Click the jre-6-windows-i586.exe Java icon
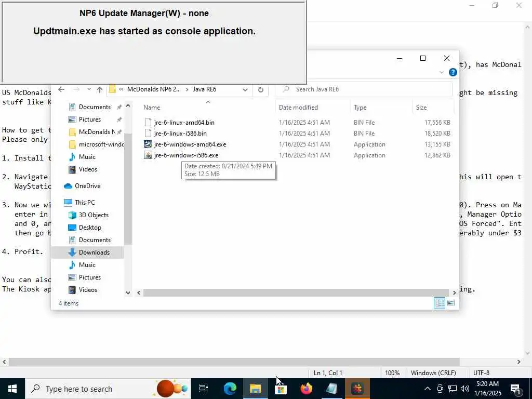 [148, 155]
